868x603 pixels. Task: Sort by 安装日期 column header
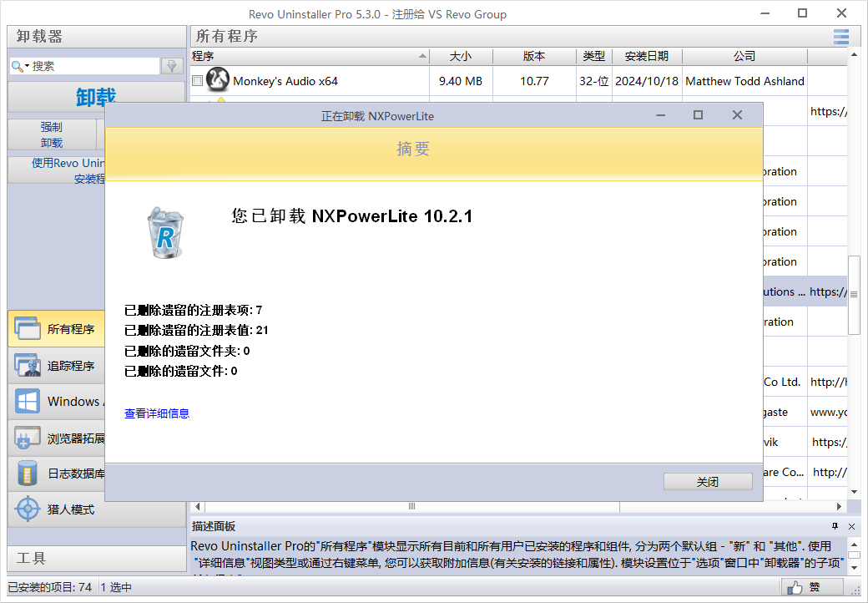[647, 56]
